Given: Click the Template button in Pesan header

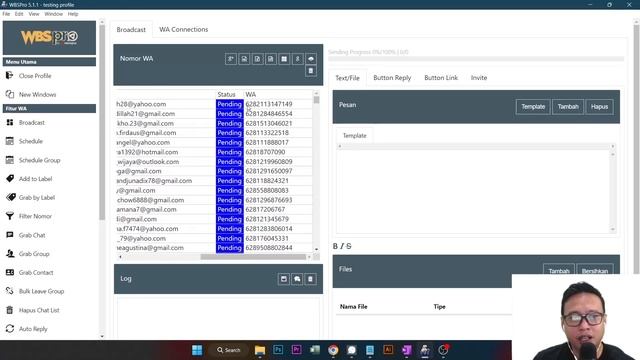Looking at the screenshot, I should click(x=533, y=107).
